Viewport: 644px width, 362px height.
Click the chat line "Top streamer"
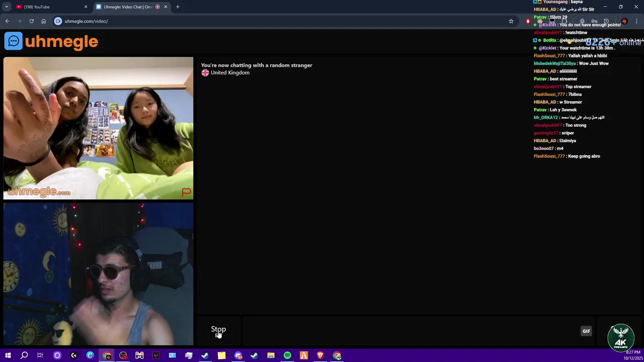pyautogui.click(x=579, y=87)
